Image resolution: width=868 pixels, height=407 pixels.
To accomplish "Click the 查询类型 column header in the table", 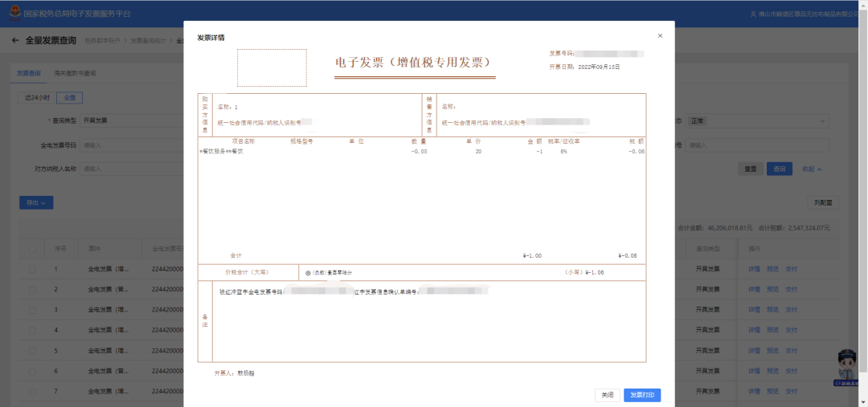I will click(707, 249).
